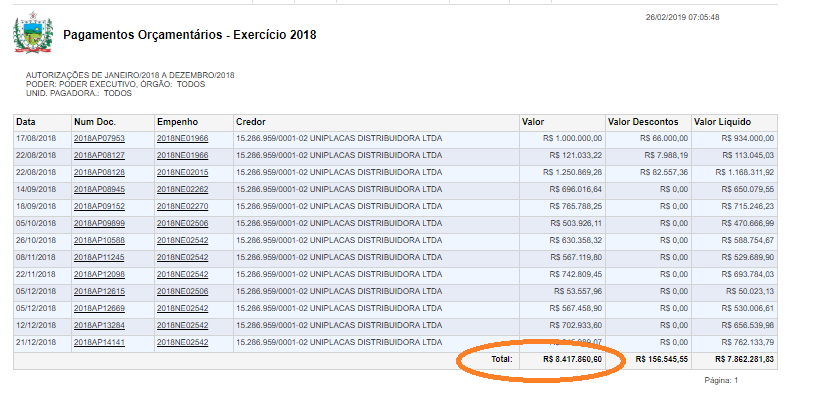The image size is (817, 399).
Task: Click the Total: label
Action: [502, 359]
